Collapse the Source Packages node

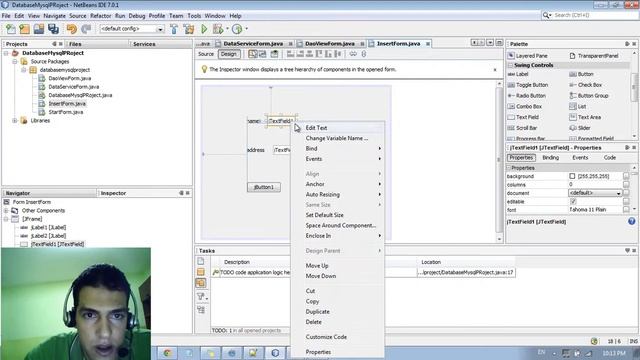(15, 62)
